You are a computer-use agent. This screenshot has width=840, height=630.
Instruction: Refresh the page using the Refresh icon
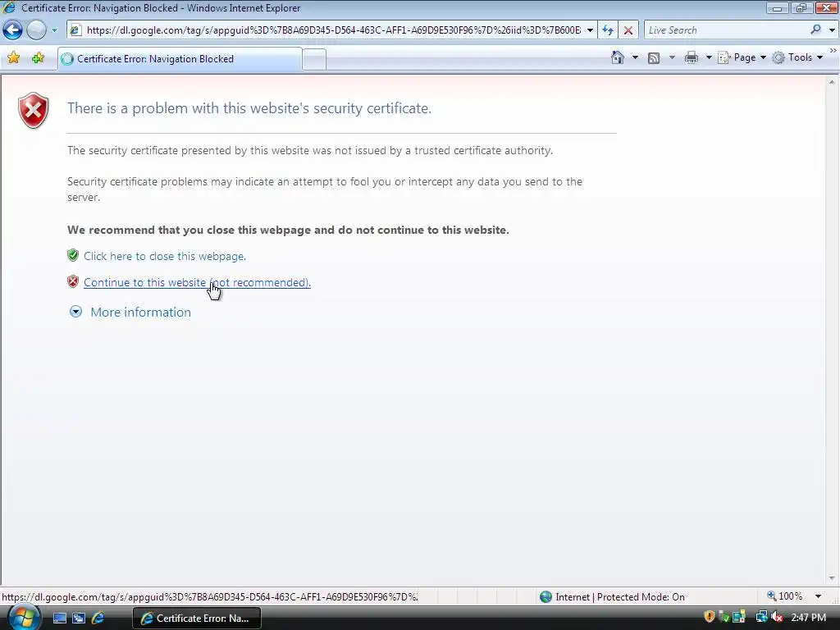608,30
